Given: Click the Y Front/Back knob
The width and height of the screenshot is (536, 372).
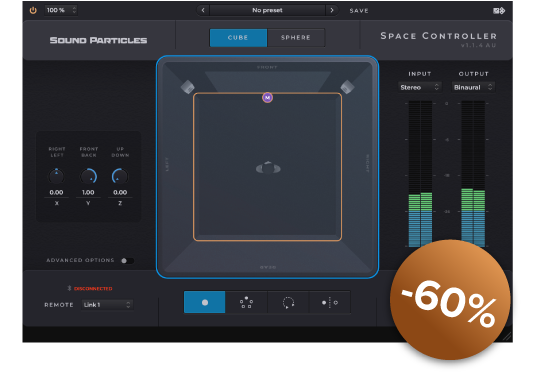Looking at the screenshot, I should coord(89,176).
